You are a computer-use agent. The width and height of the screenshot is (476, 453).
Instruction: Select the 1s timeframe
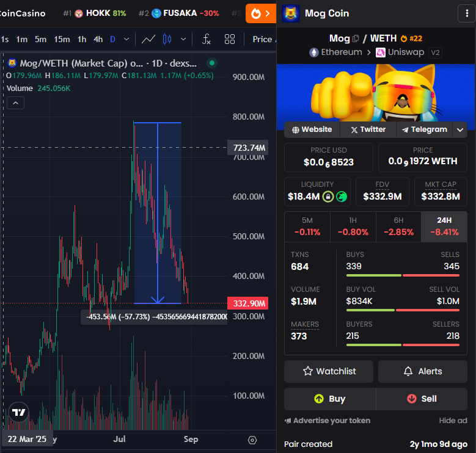click(x=5, y=40)
